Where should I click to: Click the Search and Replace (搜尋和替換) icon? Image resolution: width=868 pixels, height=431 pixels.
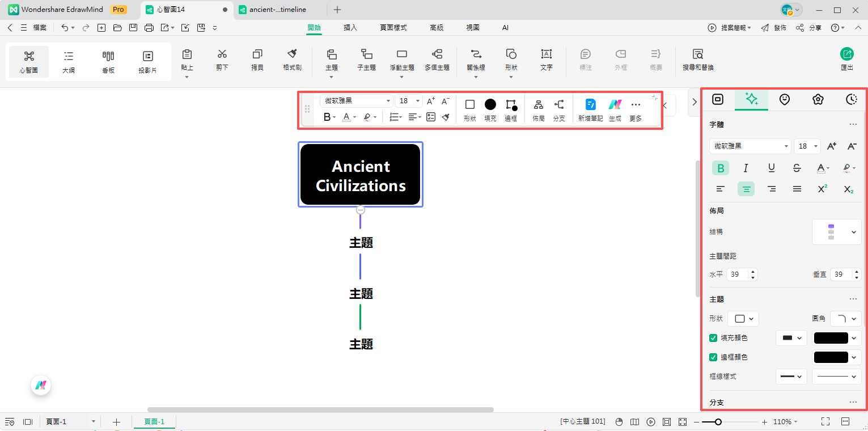[697, 59]
